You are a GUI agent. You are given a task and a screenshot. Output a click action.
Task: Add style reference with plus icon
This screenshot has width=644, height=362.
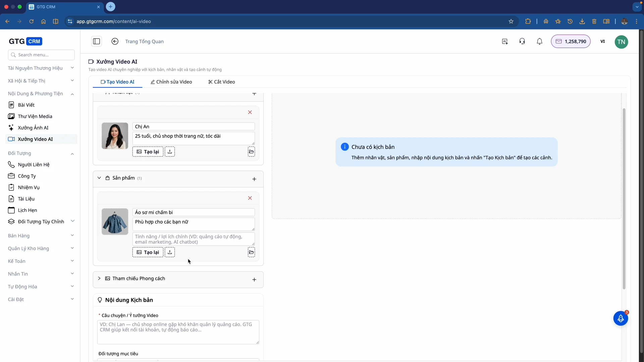point(254,280)
